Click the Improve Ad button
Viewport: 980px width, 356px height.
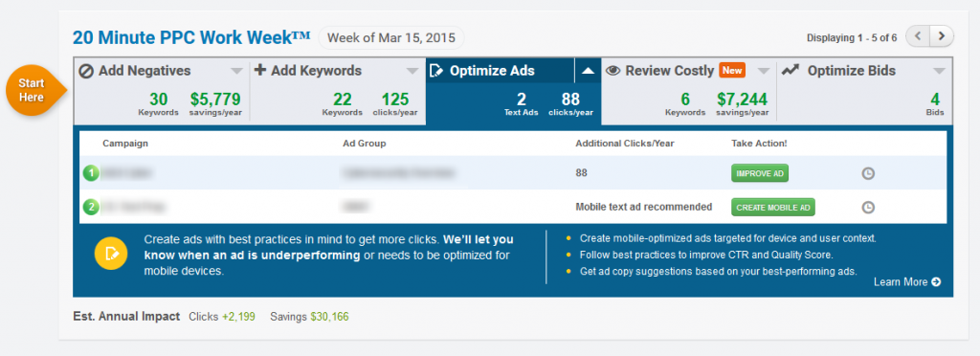click(759, 173)
